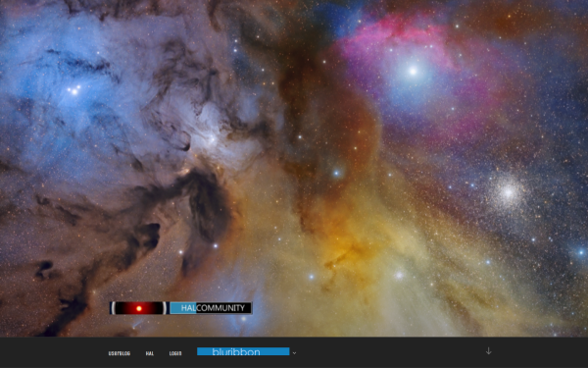Follow the LOGIN link
The height and width of the screenshot is (368, 588).
(x=175, y=353)
